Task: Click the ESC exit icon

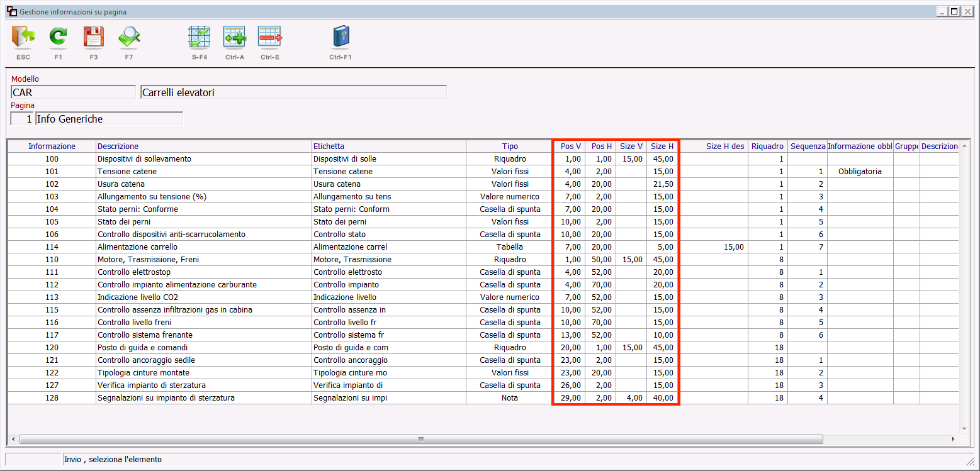Action: pos(23,37)
